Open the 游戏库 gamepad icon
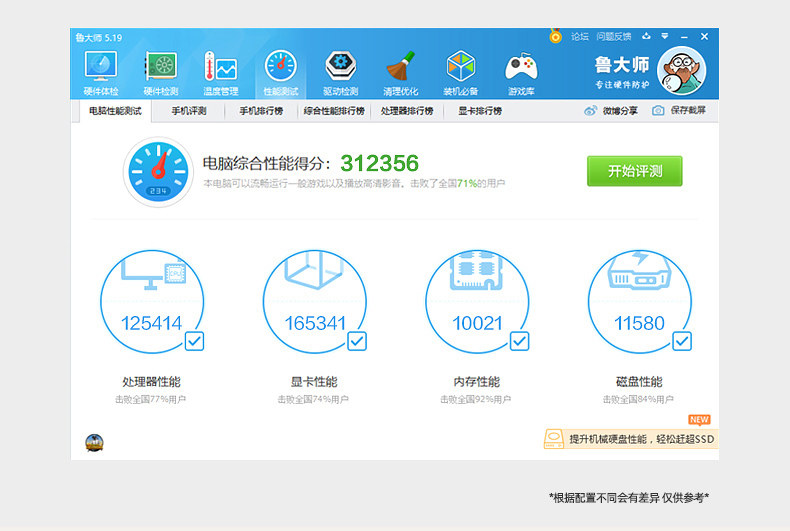The image size is (790, 531). tap(521, 73)
